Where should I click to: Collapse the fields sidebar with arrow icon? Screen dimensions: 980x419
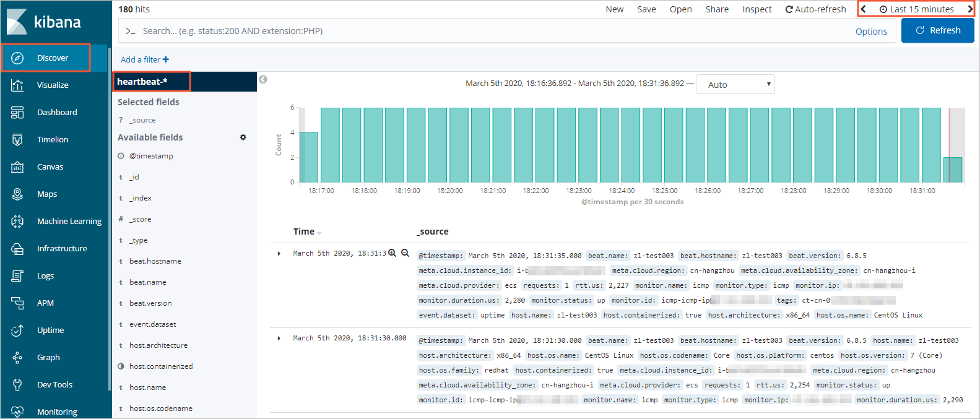(263, 79)
